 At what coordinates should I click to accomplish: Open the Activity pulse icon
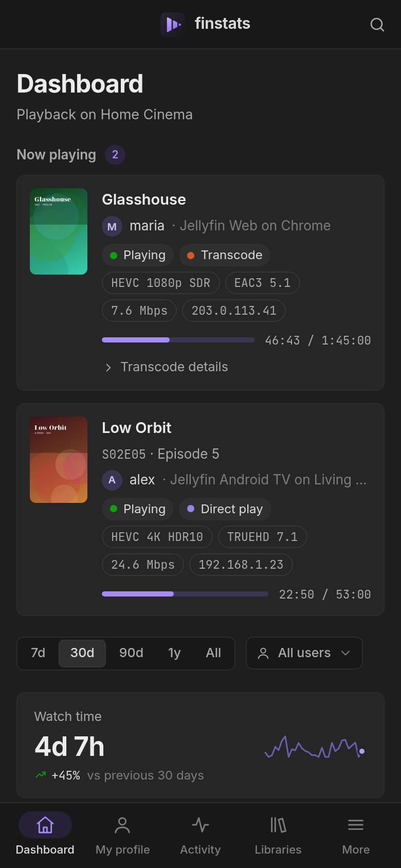200,825
